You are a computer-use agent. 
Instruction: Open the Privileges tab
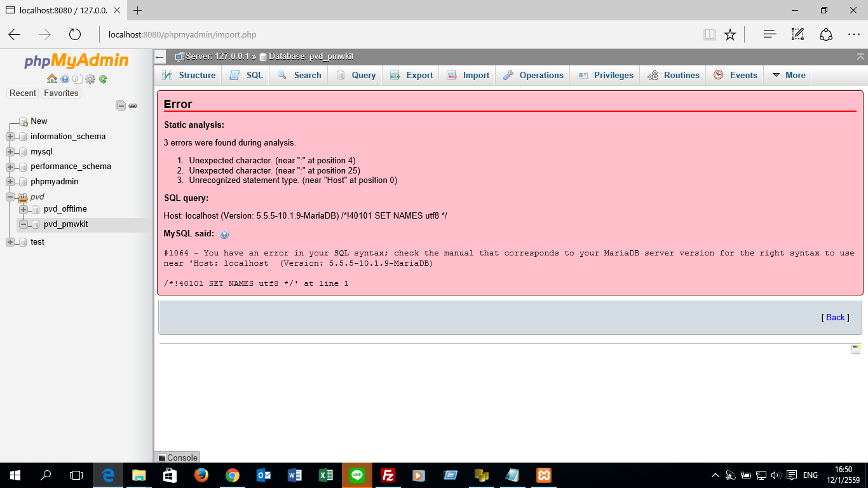(606, 75)
